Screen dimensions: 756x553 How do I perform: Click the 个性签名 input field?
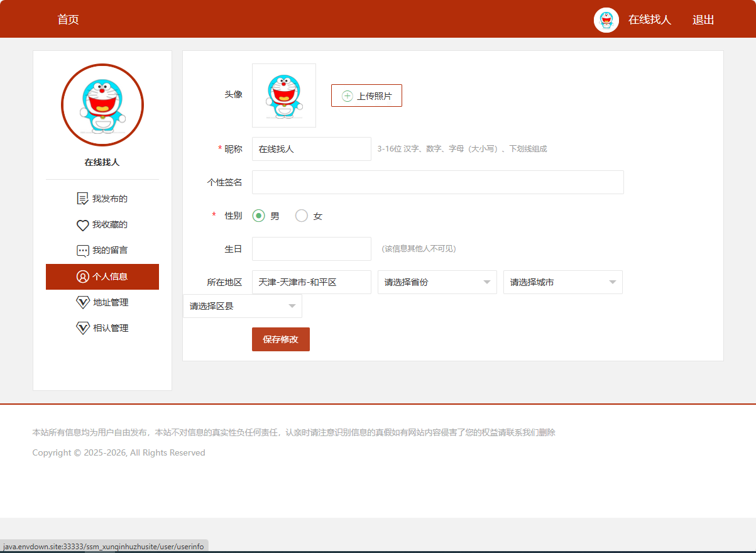point(437,182)
